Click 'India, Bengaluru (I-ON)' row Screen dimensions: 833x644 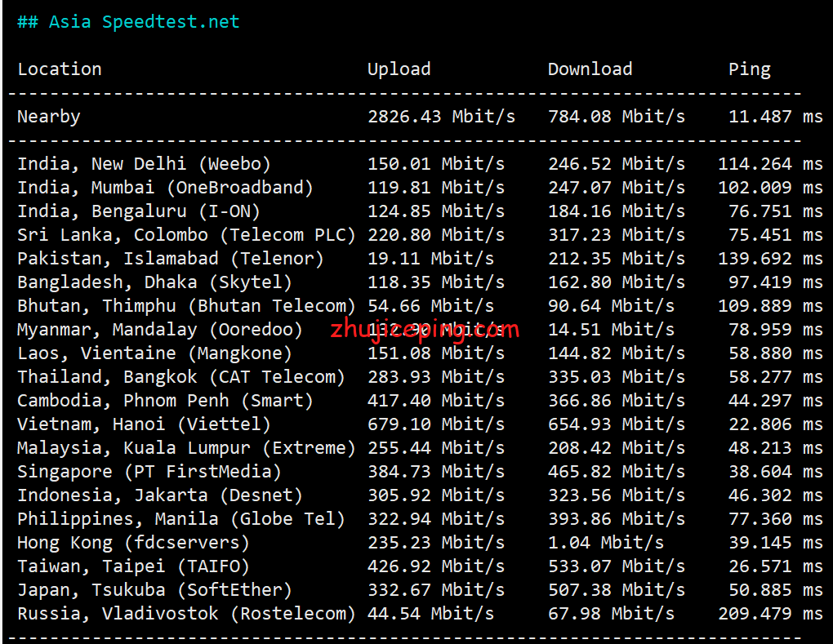click(x=421, y=211)
